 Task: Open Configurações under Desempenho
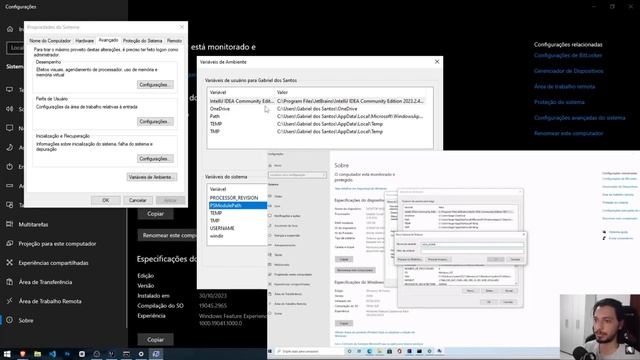155,84
